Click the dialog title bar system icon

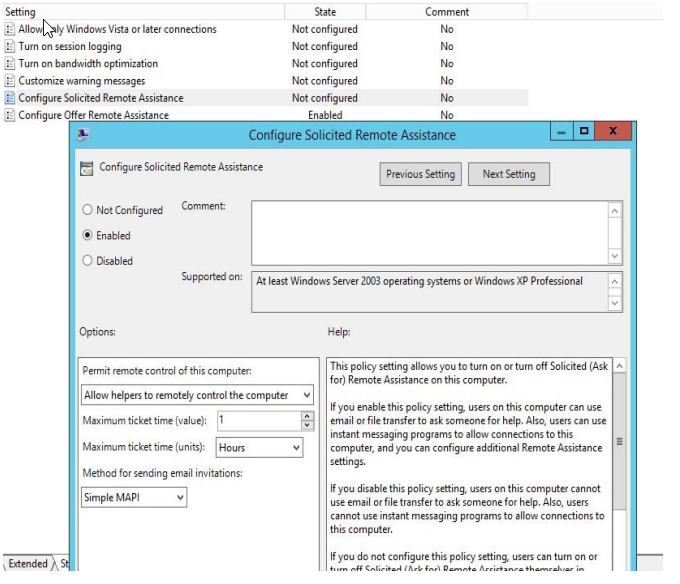[x=82, y=134]
